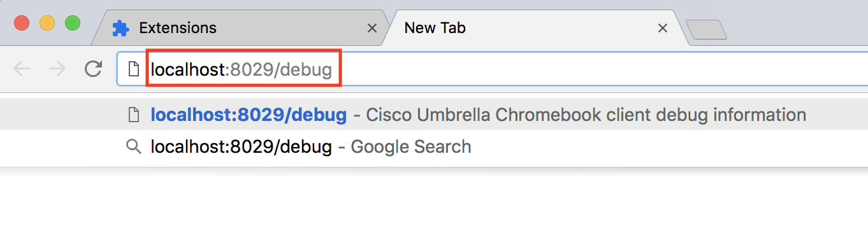Viewport: 868px width, 233px height.
Task: Click the puzzle piece Extensions icon
Action: coord(119,28)
